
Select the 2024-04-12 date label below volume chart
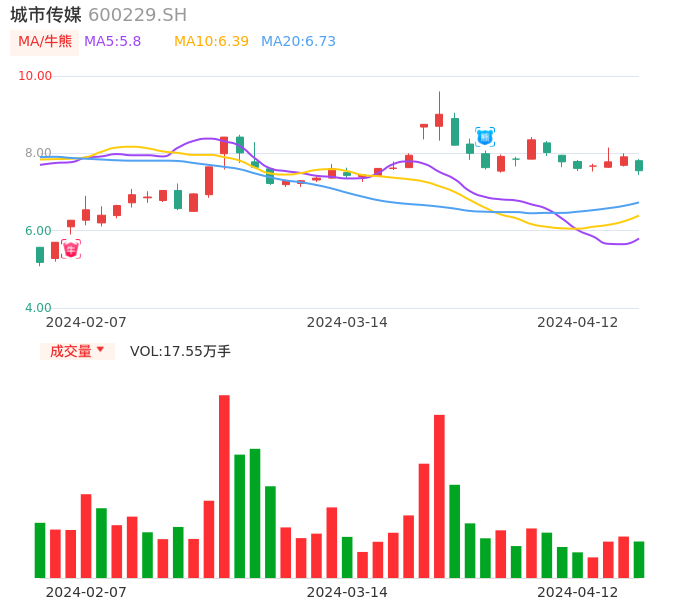(x=577, y=592)
